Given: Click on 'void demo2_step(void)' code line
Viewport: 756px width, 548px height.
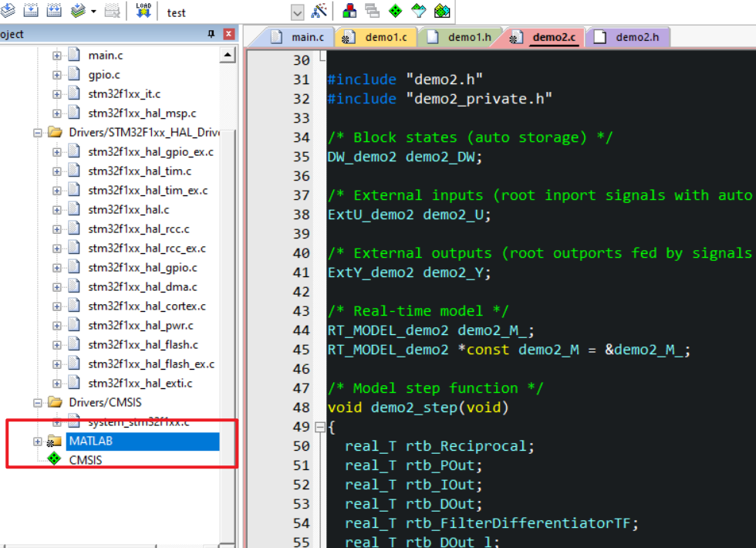Looking at the screenshot, I should pyautogui.click(x=418, y=408).
